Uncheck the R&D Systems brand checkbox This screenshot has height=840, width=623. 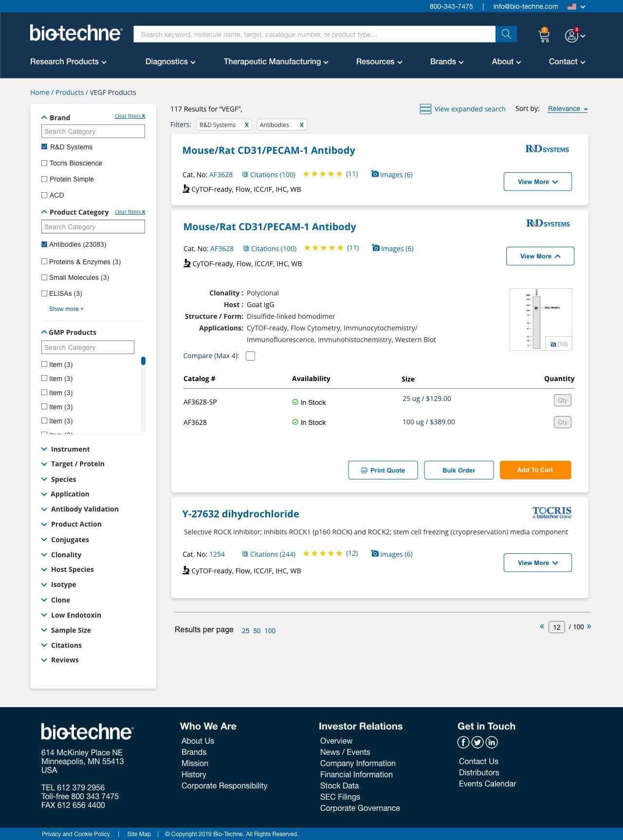[44, 147]
